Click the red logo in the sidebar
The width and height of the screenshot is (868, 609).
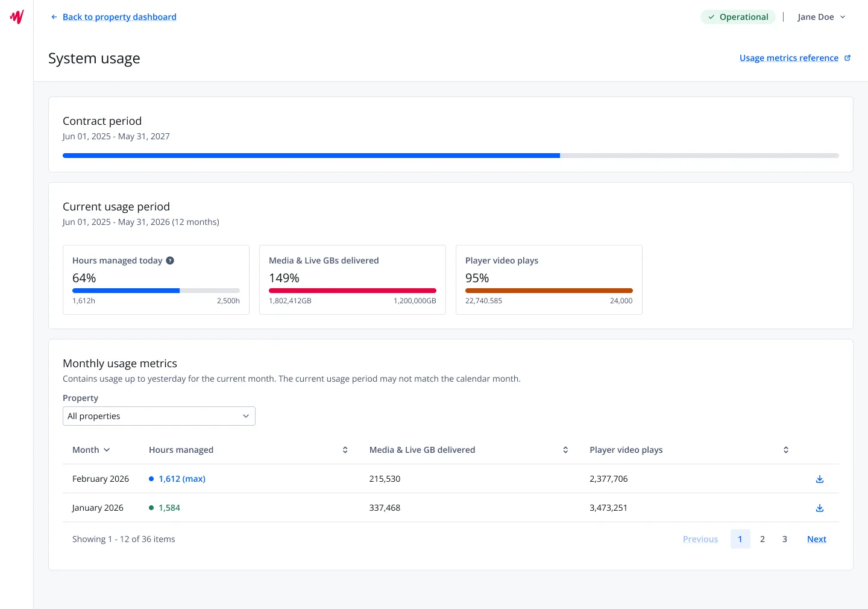[x=17, y=17]
